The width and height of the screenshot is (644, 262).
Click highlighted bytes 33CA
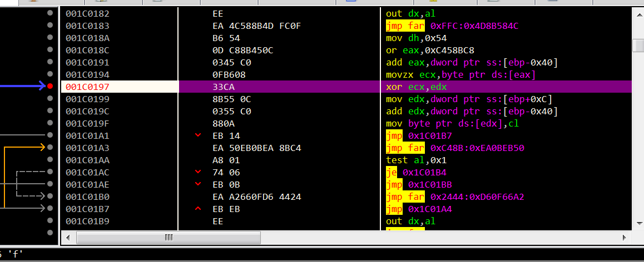[224, 87]
